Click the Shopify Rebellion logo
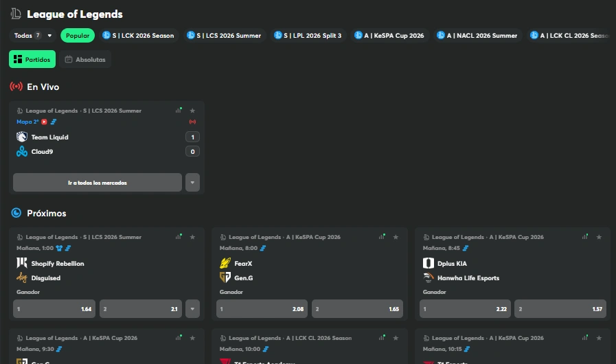The width and height of the screenshot is (616, 364). pos(22,263)
